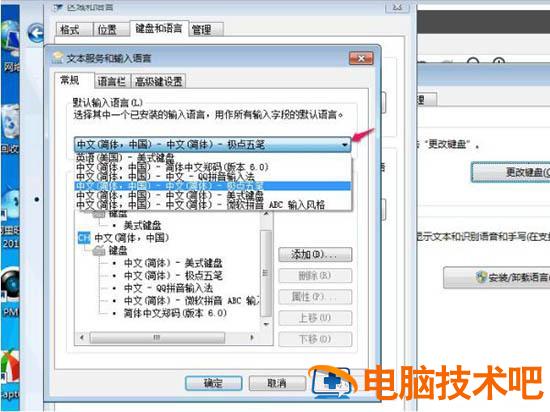Click the 删除(R) button

pyautogui.click(x=315, y=276)
